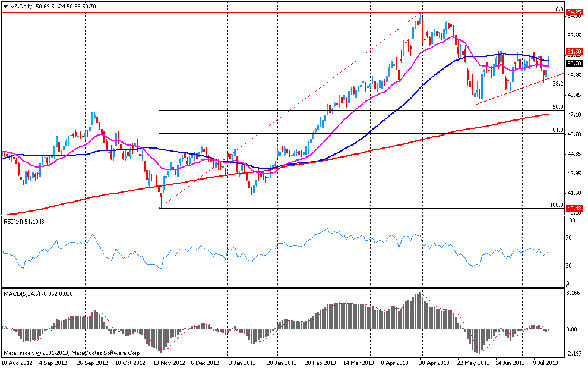Click the 22 May 2013 date label

click(474, 363)
